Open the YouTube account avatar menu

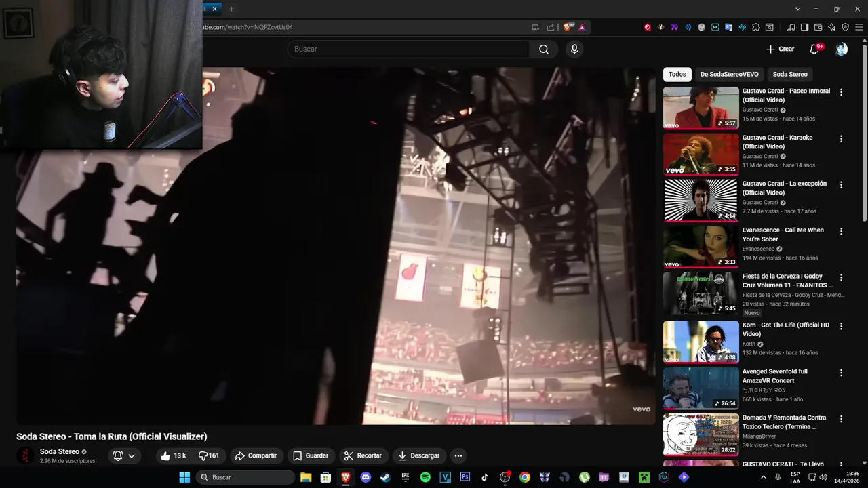(842, 49)
